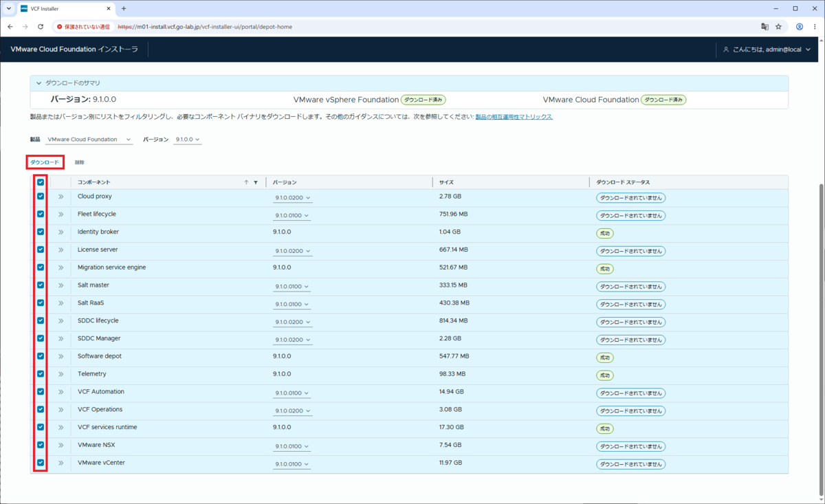Click the Delete button above table
Screen dimensions: 825x504
(80, 162)
